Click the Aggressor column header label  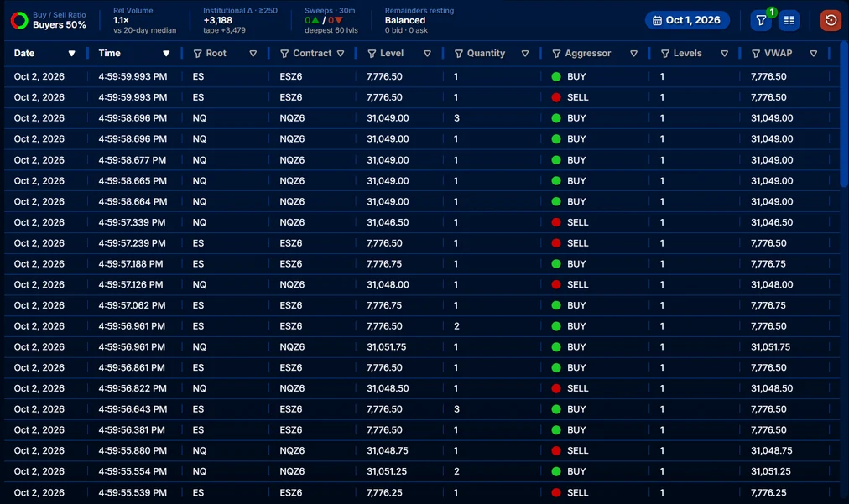coord(587,53)
